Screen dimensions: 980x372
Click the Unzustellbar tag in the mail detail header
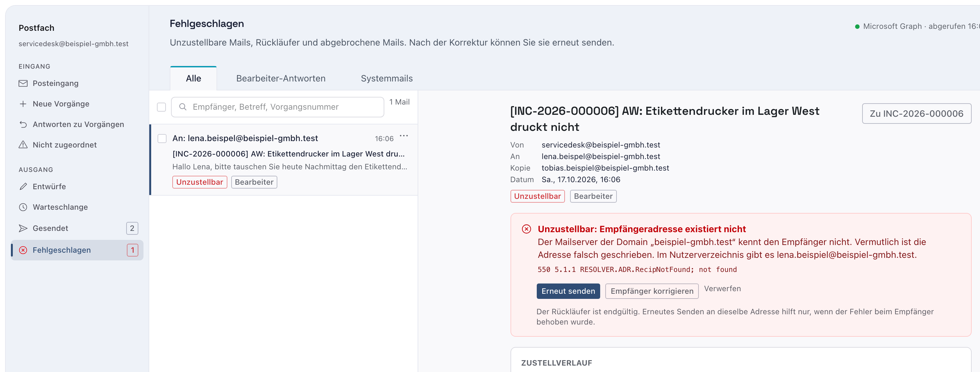(537, 196)
